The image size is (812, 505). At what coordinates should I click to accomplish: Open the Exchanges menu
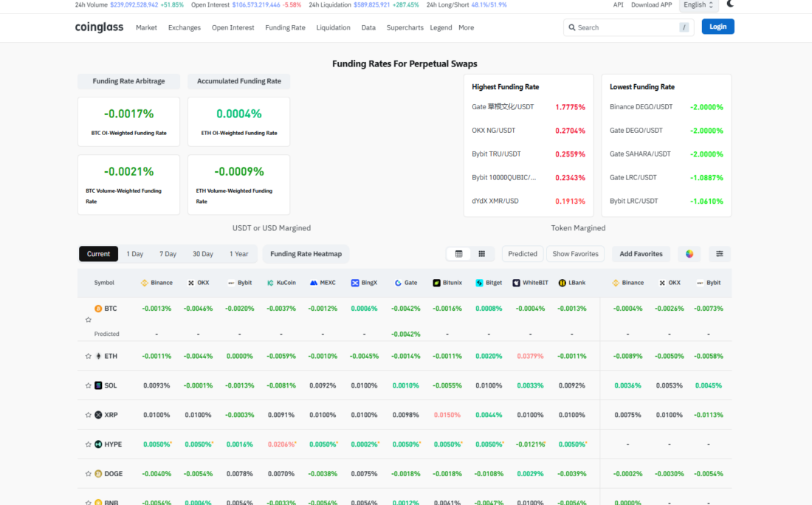tap(185, 27)
